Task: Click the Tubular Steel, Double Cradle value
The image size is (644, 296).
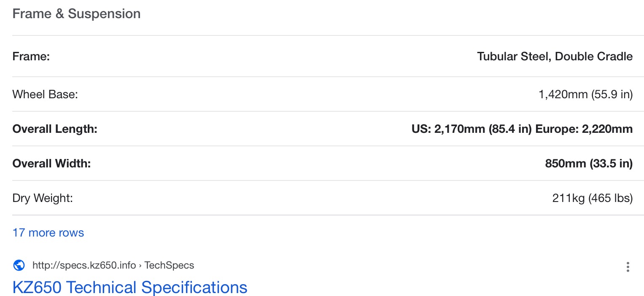Action: (x=555, y=57)
